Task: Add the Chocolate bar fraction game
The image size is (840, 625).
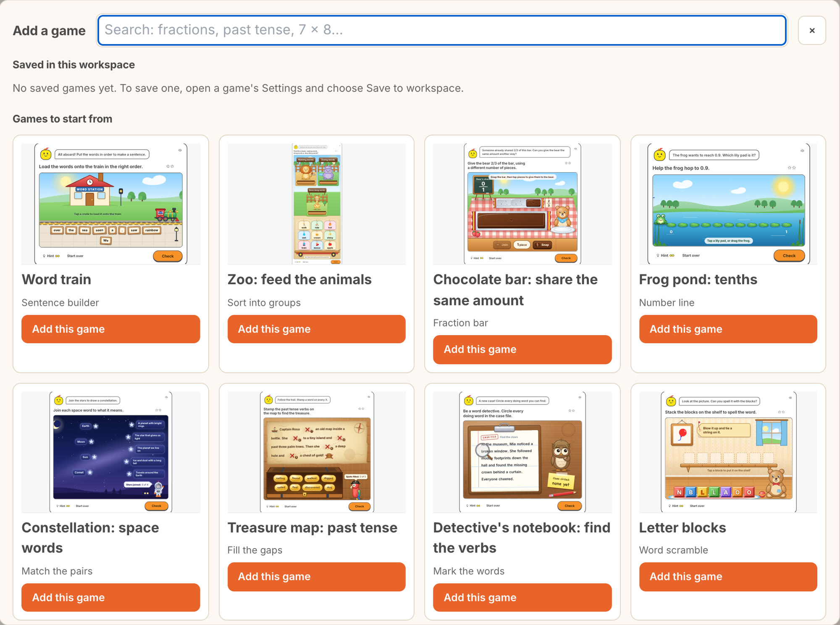Action: tap(522, 349)
